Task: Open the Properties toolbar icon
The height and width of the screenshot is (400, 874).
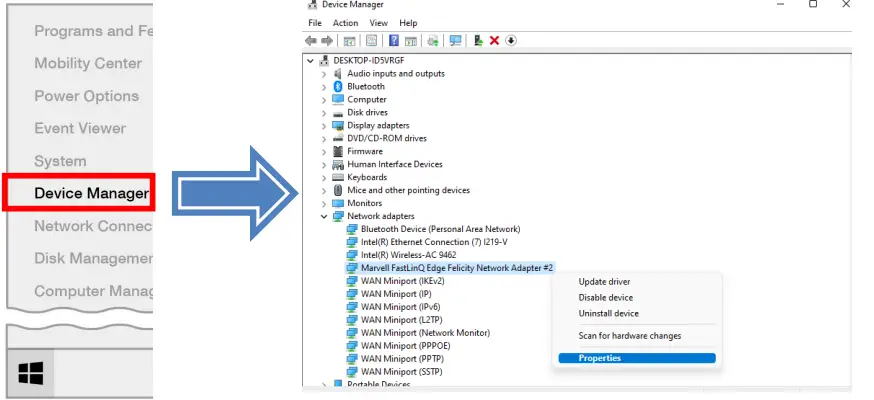Action: (372, 41)
